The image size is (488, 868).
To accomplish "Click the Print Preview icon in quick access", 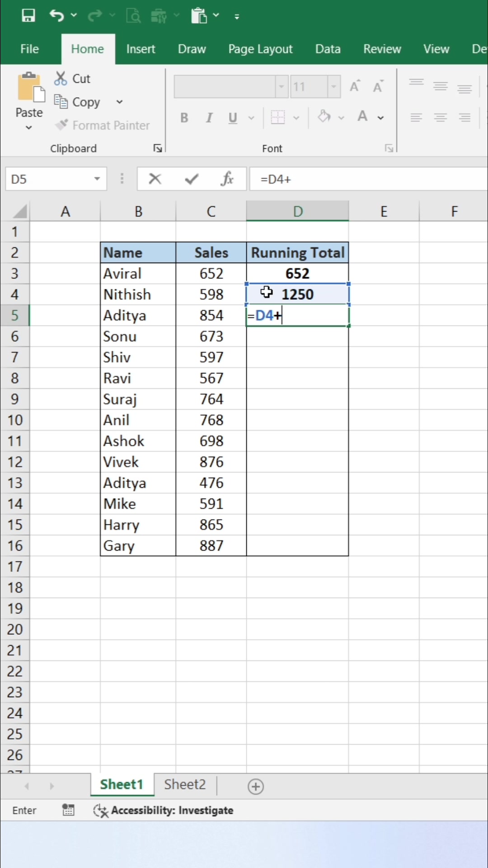I will coord(133,16).
